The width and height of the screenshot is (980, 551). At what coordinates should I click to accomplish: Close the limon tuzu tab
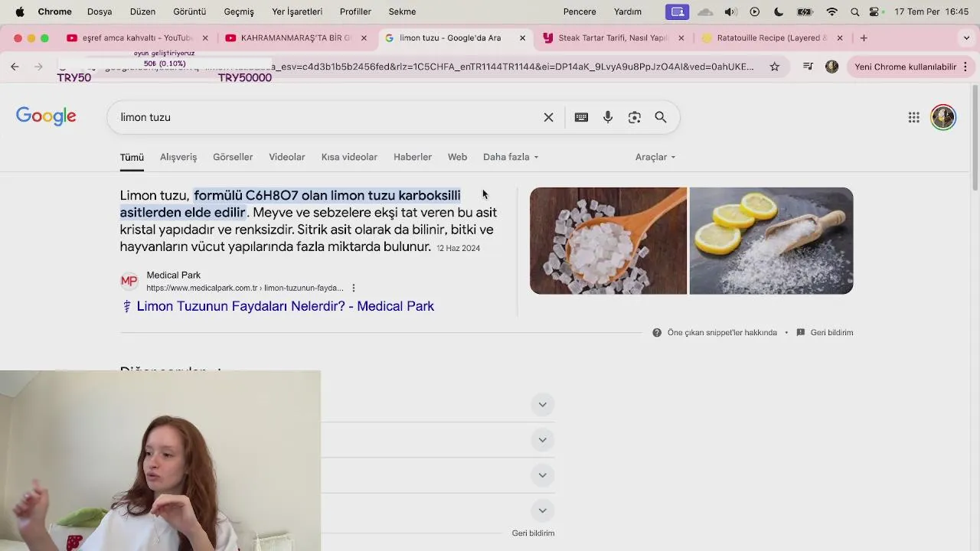(522, 37)
